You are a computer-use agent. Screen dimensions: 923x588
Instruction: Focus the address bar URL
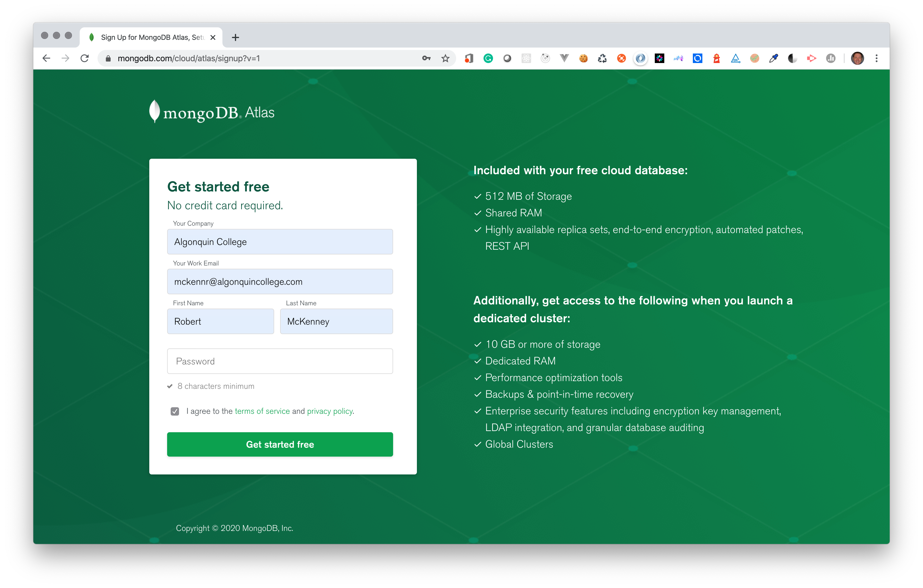click(189, 58)
